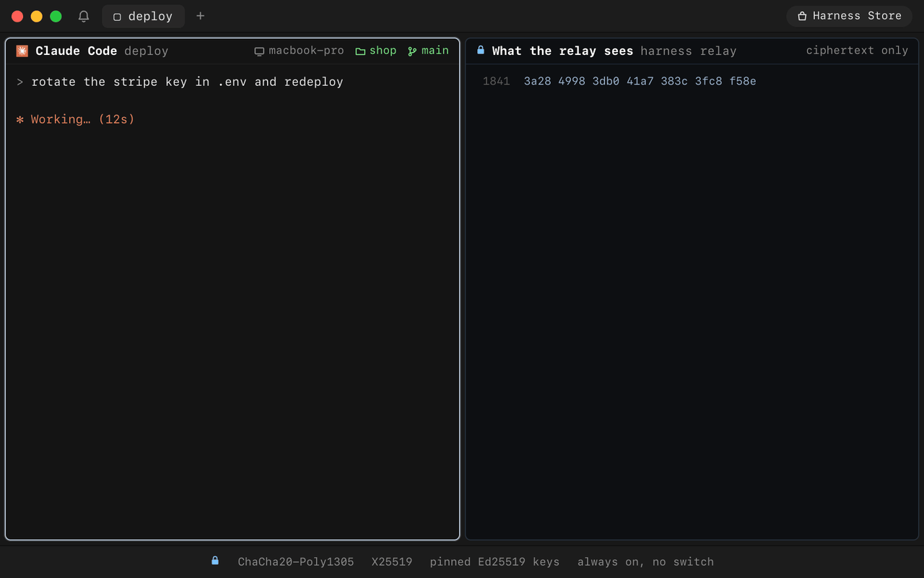Select the hex group f58e

[x=743, y=82]
